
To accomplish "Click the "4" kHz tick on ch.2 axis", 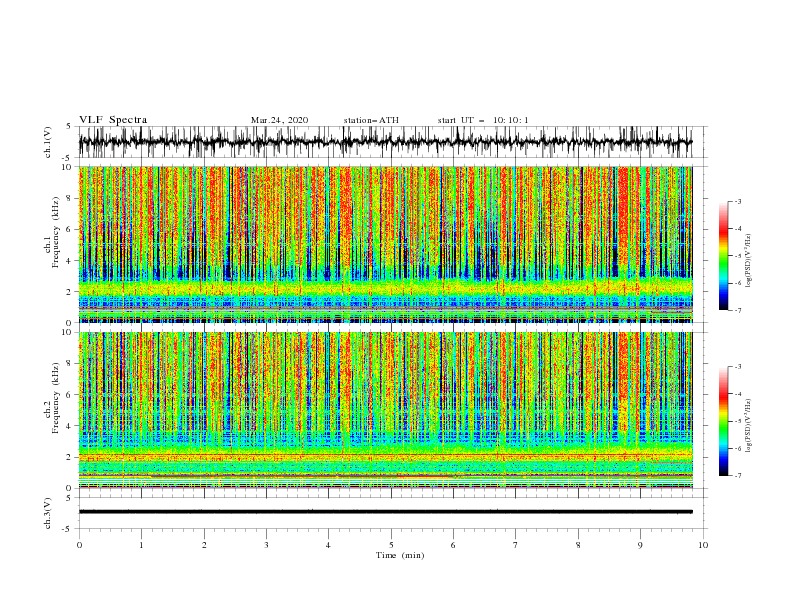I will click(x=69, y=426).
